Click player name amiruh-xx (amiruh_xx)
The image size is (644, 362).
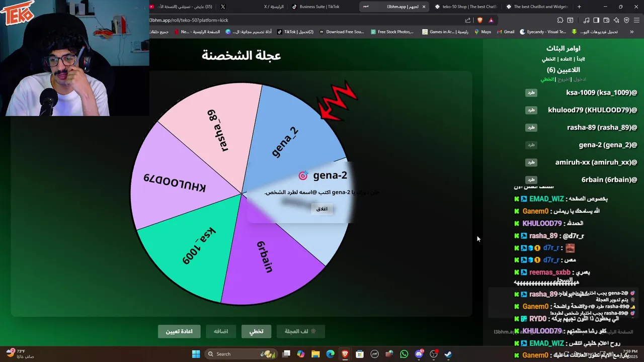click(596, 162)
